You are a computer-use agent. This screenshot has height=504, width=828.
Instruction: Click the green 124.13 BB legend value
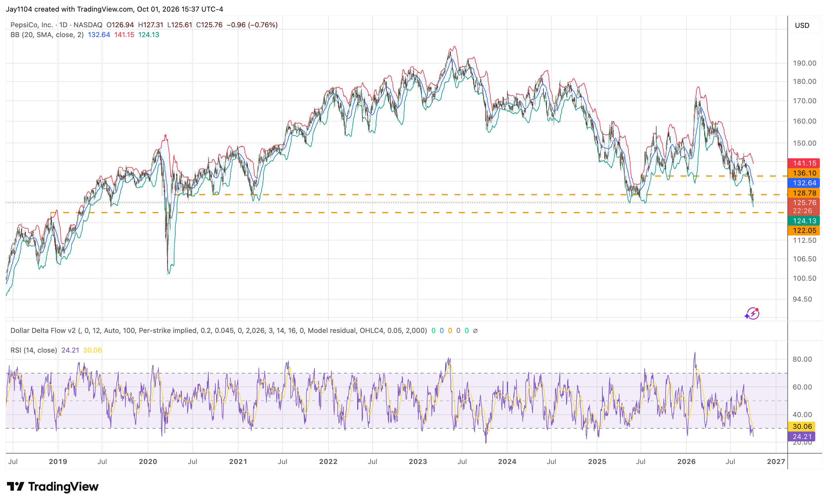tap(149, 35)
